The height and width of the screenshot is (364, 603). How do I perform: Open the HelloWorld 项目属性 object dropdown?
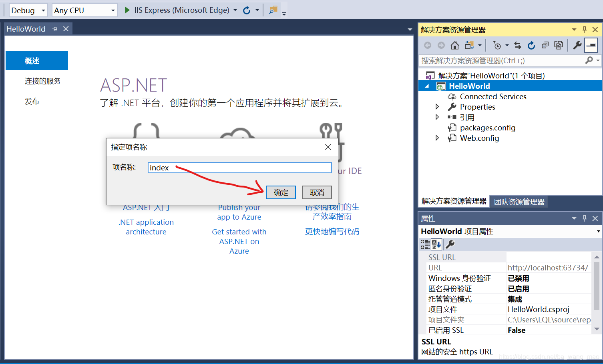(598, 232)
